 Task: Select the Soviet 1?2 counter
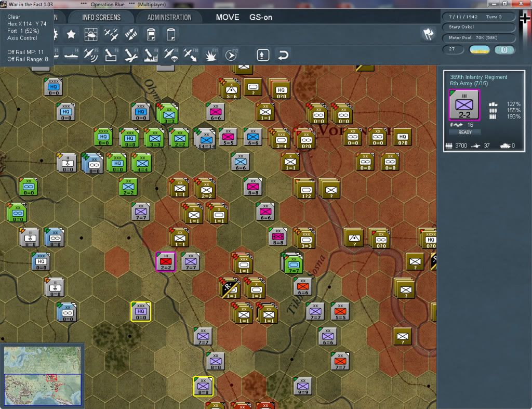tap(305, 189)
